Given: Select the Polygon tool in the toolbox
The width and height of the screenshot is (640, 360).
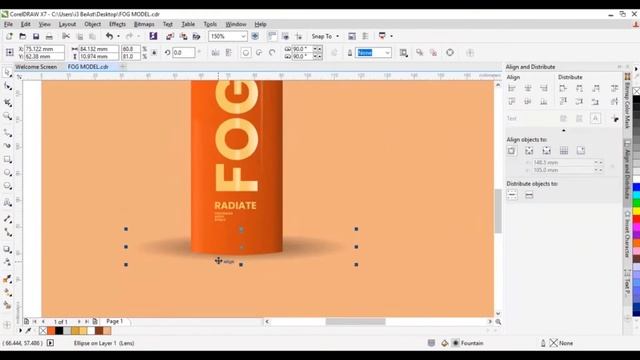Looking at the screenshot, I should pos(7,186).
